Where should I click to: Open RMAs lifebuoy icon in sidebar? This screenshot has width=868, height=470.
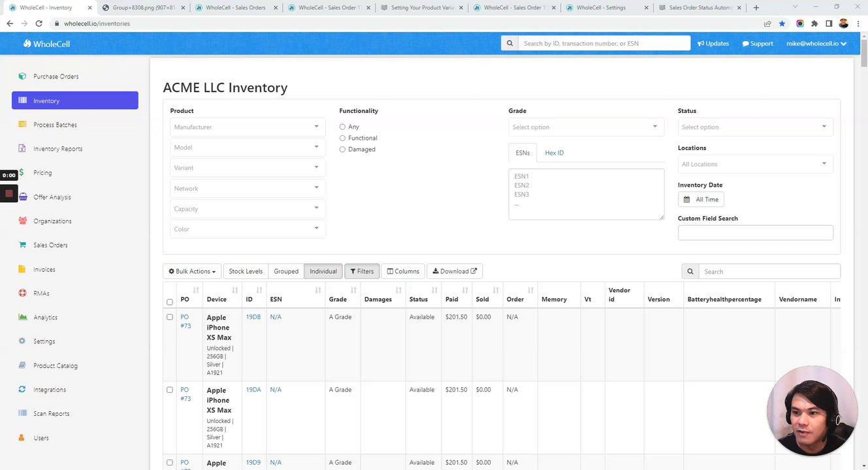pyautogui.click(x=22, y=294)
